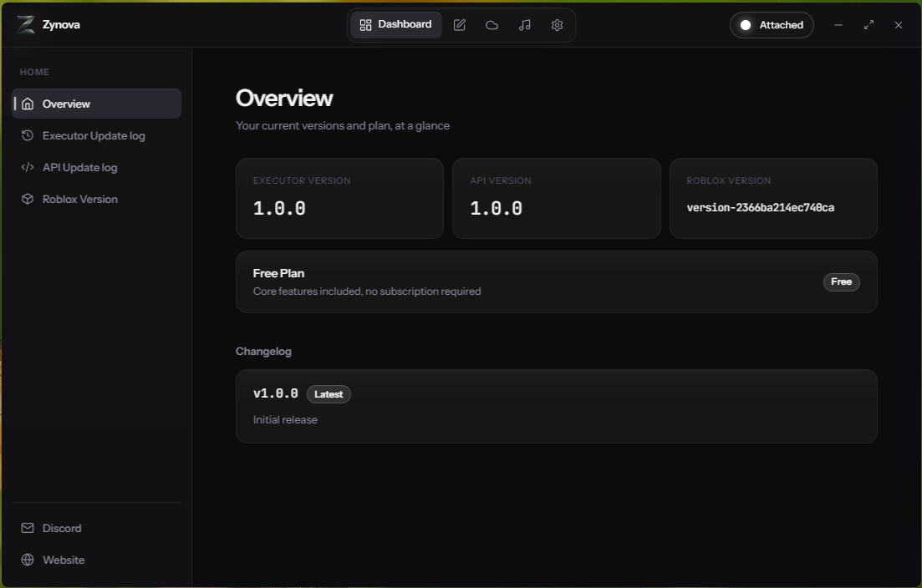This screenshot has width=922, height=588.
Task: Click the Overview page title
Action: 284,98
